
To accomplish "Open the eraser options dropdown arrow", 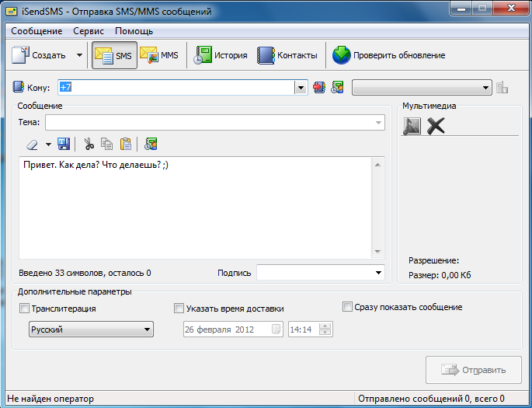I will click(48, 145).
